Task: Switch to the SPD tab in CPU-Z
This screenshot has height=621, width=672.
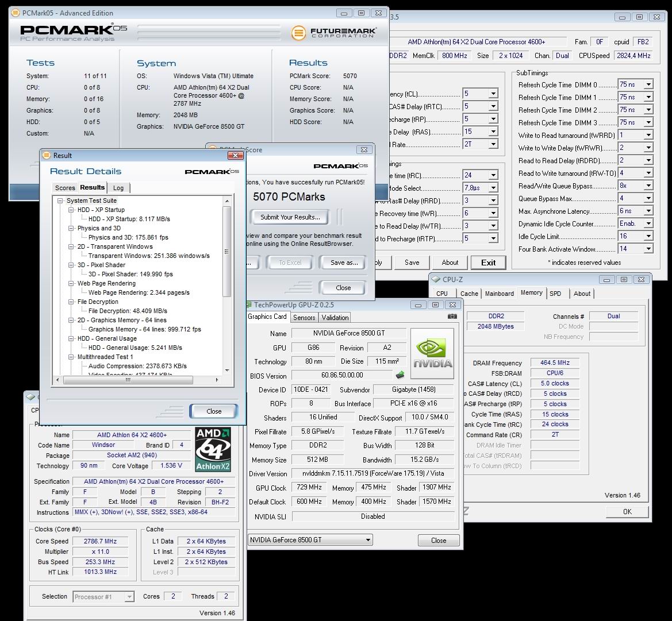Action: [555, 294]
